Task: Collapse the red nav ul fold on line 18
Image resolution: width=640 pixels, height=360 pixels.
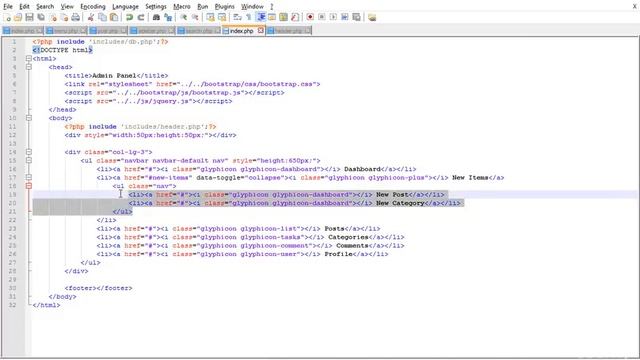Action: click(29, 186)
